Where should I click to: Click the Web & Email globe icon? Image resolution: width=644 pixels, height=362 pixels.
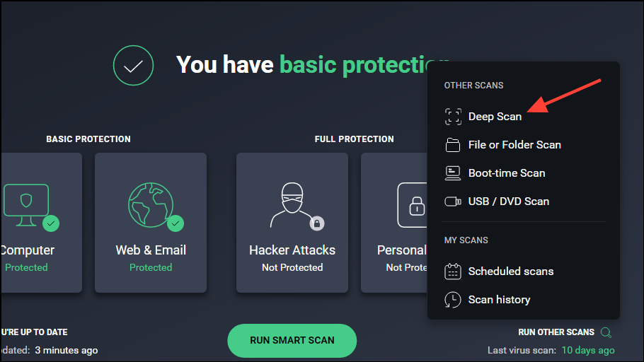151,205
